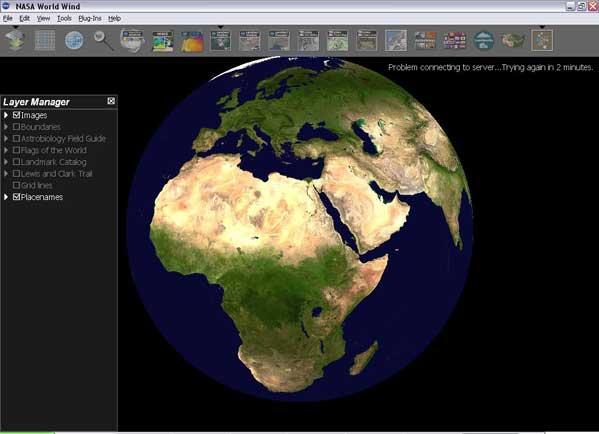Select the Placenames layer label
This screenshot has height=434, width=599.
pos(42,197)
